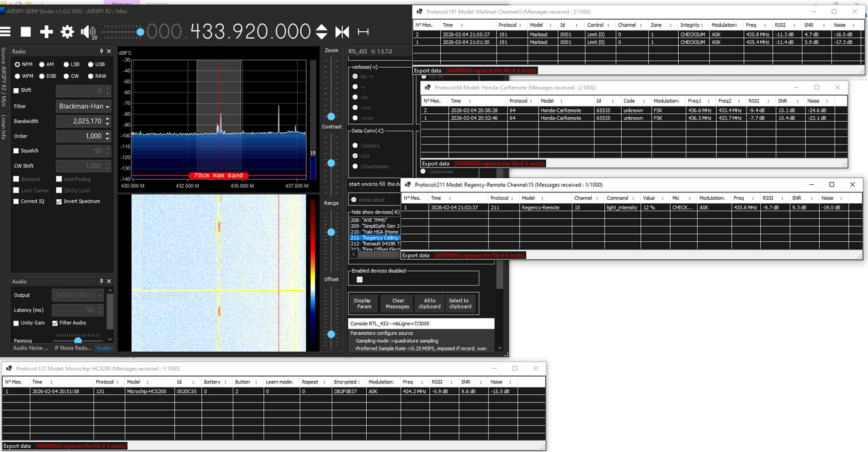Click the Contrast slider handle
Screen dimensions: 868x452
coord(331,163)
